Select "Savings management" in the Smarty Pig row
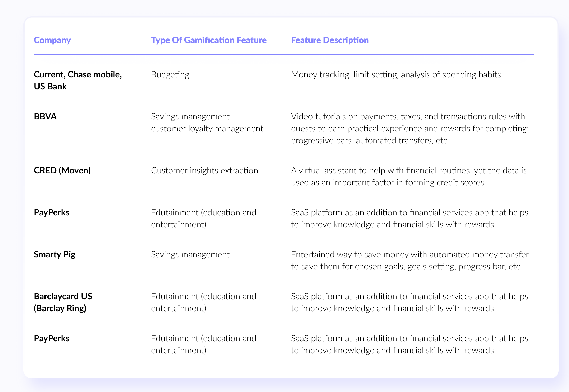Image resolution: width=569 pixels, height=392 pixels. point(190,254)
